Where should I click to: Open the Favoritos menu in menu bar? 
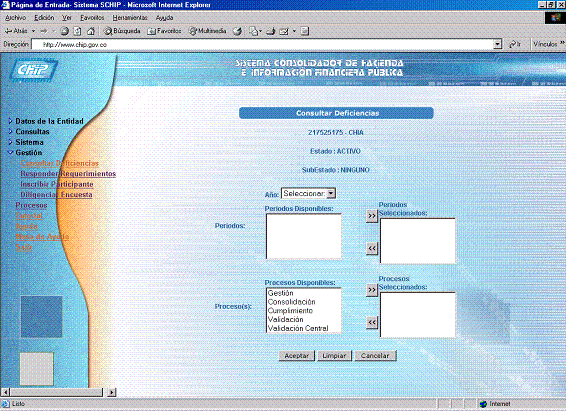click(x=92, y=18)
